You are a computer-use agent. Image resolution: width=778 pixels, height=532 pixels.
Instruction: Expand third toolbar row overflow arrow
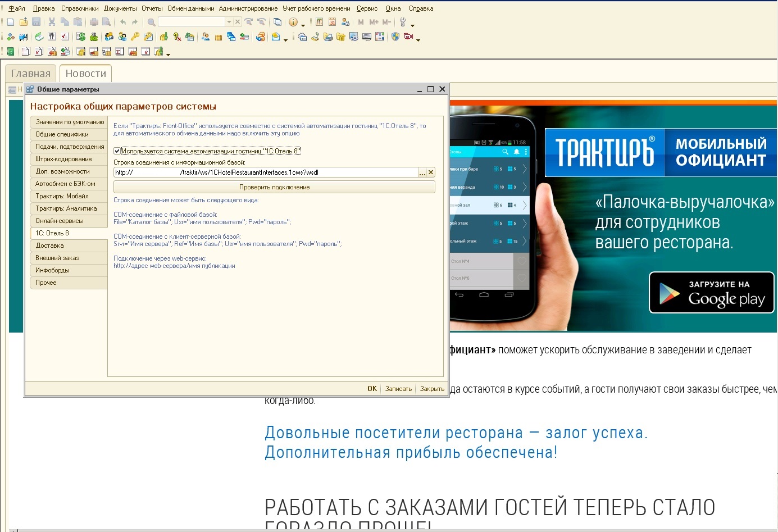pyautogui.click(x=168, y=54)
